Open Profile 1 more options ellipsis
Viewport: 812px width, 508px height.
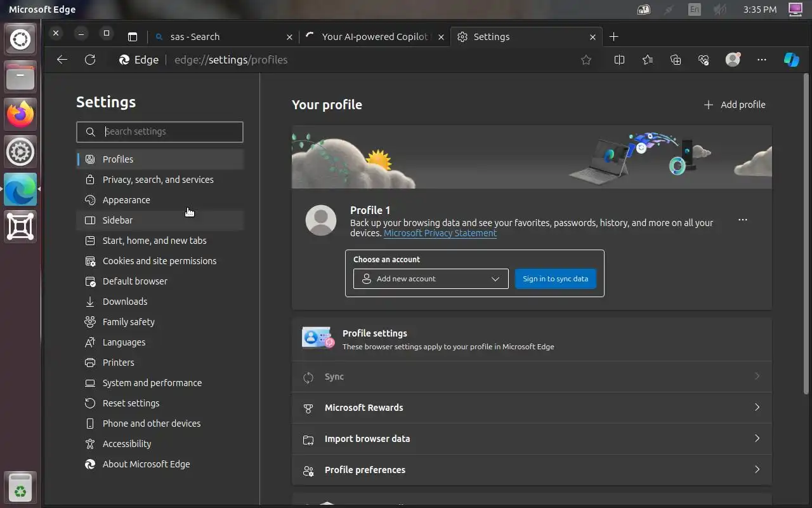tap(743, 220)
